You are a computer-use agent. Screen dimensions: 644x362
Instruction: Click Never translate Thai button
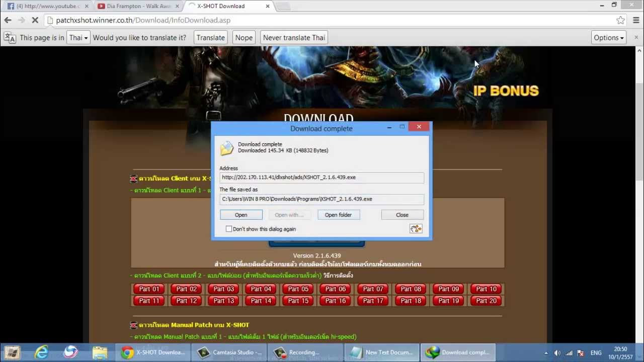click(294, 38)
